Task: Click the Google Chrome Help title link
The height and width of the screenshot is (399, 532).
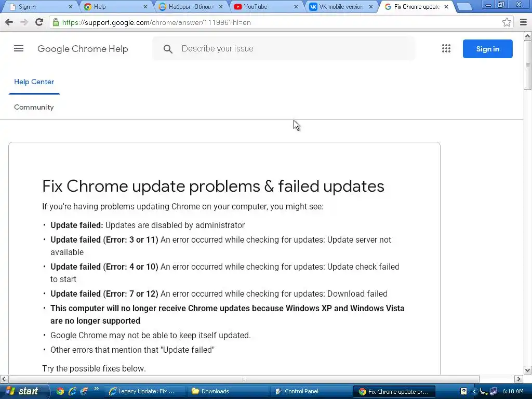Action: click(x=83, y=49)
